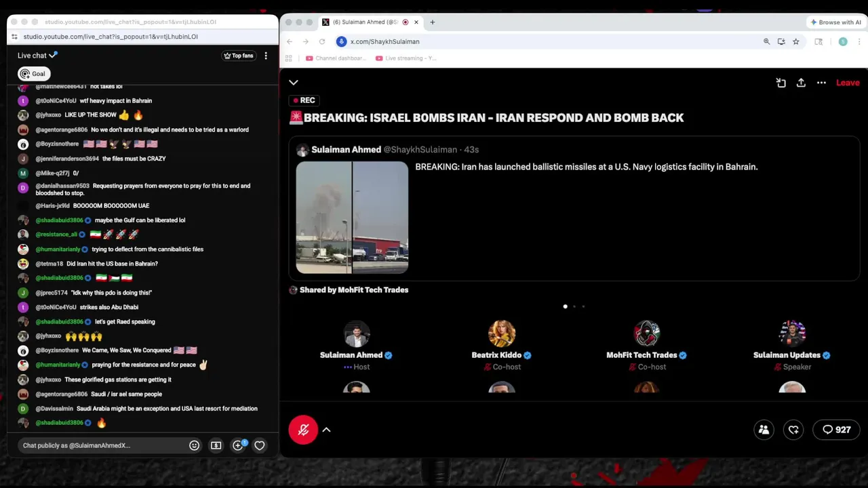
Task: Open the Goal chip in Live chat
Action: click(x=33, y=74)
